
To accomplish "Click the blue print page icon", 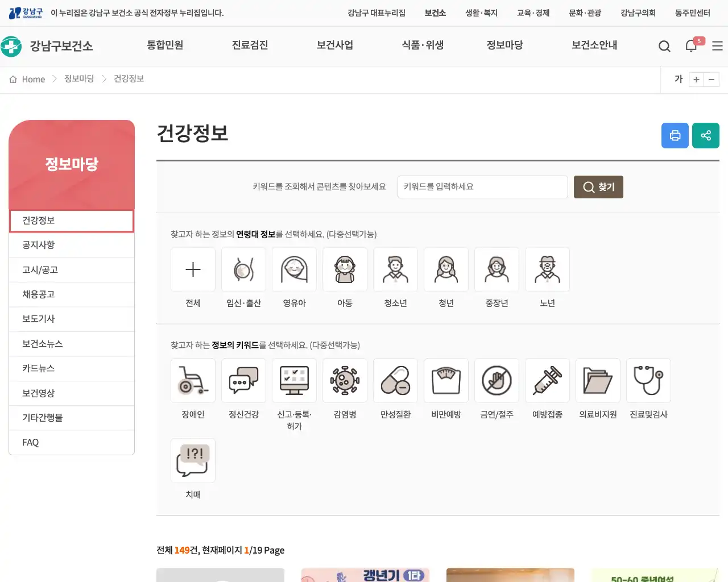I will tap(675, 135).
